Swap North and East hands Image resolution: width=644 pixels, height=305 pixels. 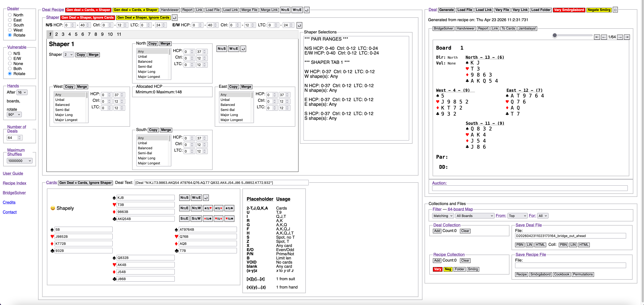[x=184, y=208]
